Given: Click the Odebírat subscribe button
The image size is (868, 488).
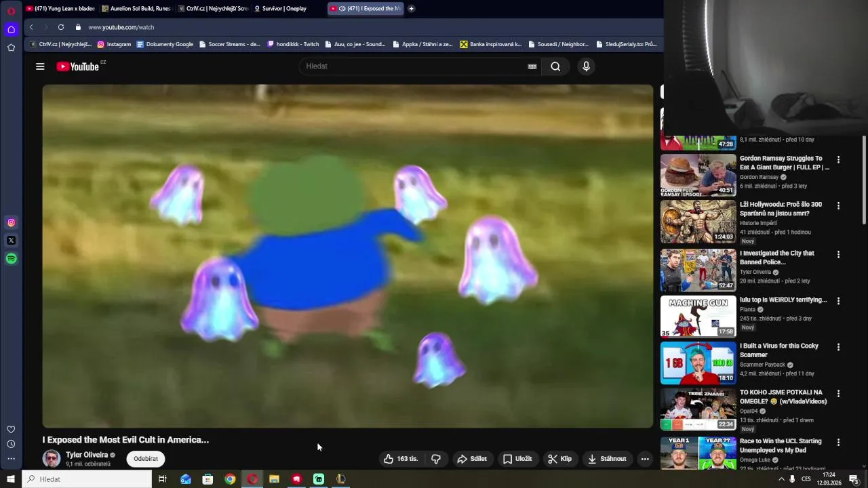Looking at the screenshot, I should point(146,459).
